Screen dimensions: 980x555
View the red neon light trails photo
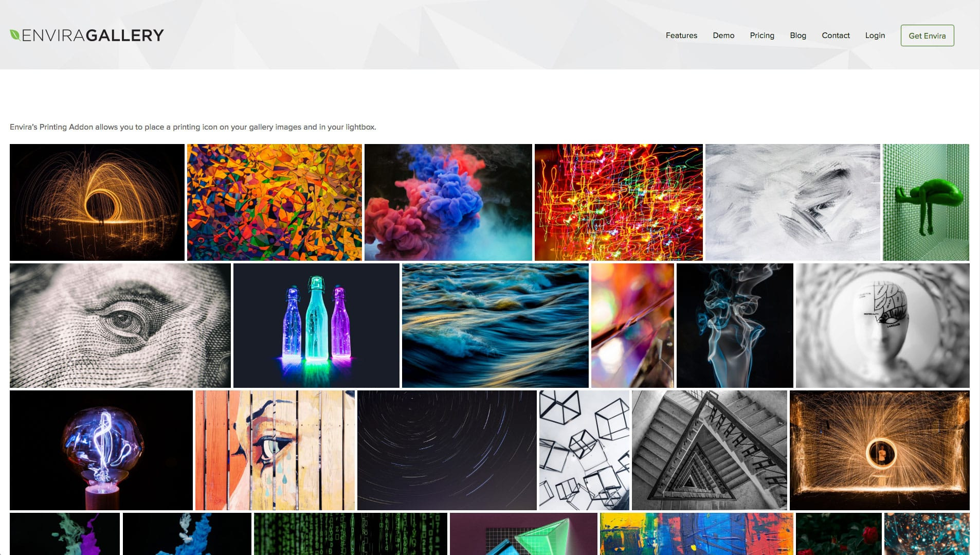tap(618, 202)
